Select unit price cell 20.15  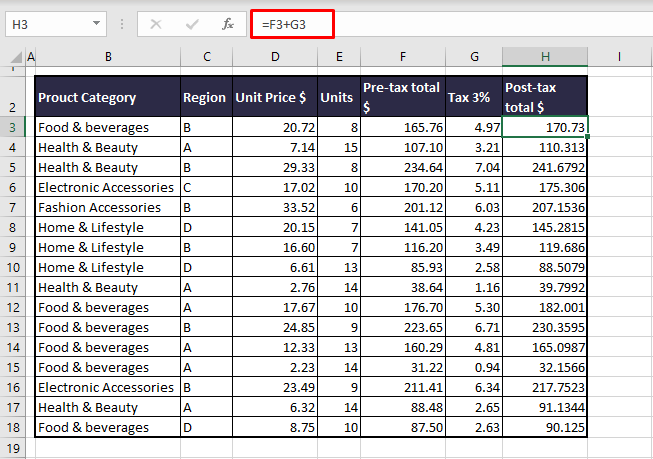click(275, 227)
